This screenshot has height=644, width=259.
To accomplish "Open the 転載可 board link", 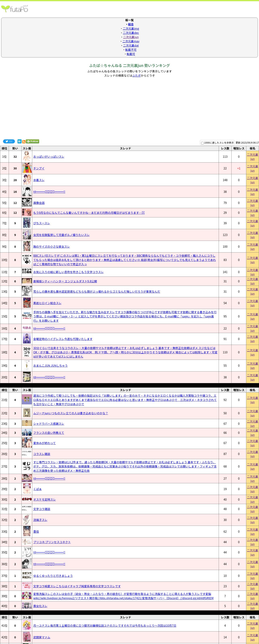I will [131, 54].
